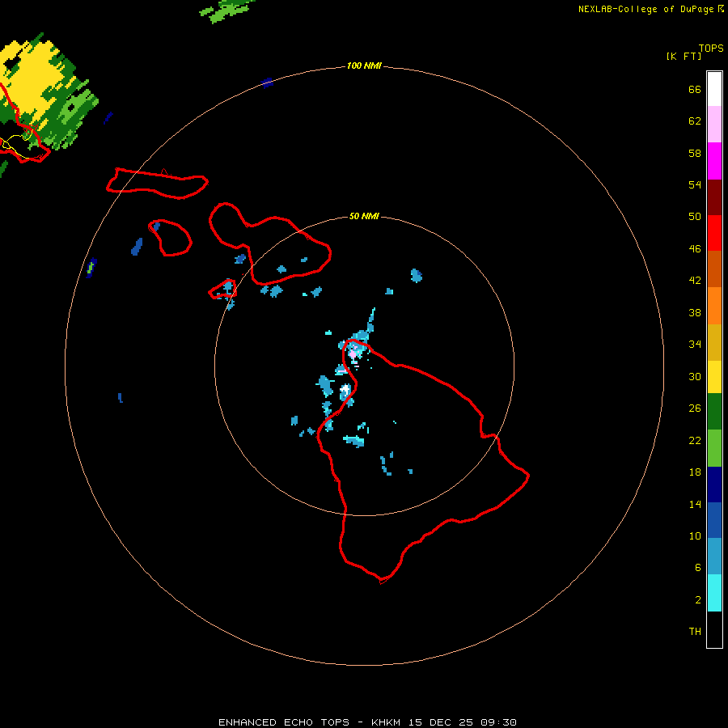Click the legend value '62'
The width and height of the screenshot is (728, 728).
tap(695, 121)
